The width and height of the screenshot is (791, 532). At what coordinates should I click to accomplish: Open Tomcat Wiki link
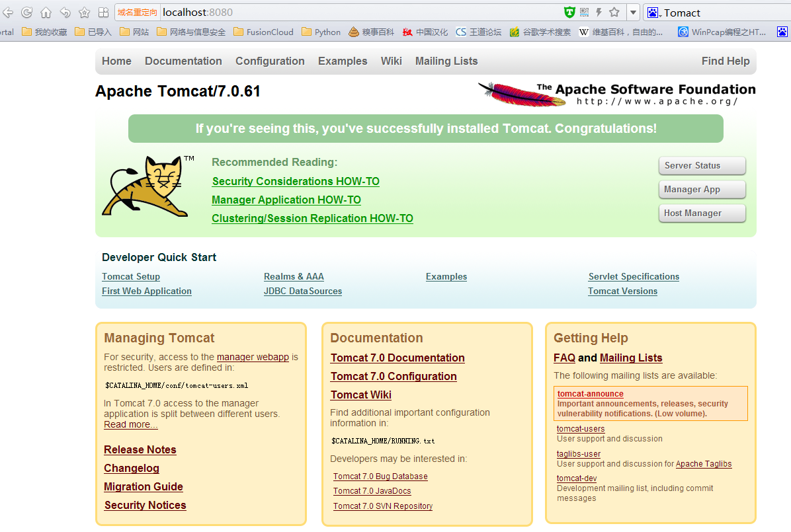360,395
